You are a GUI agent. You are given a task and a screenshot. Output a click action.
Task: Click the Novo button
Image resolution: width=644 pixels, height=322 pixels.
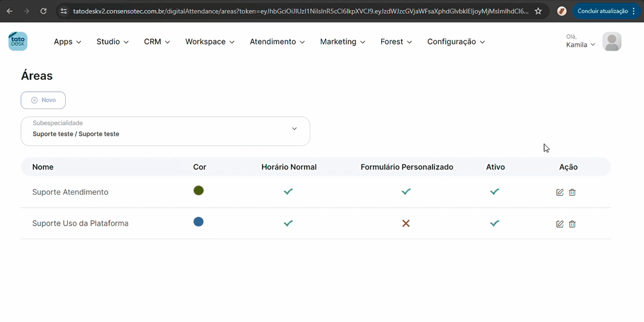(43, 100)
